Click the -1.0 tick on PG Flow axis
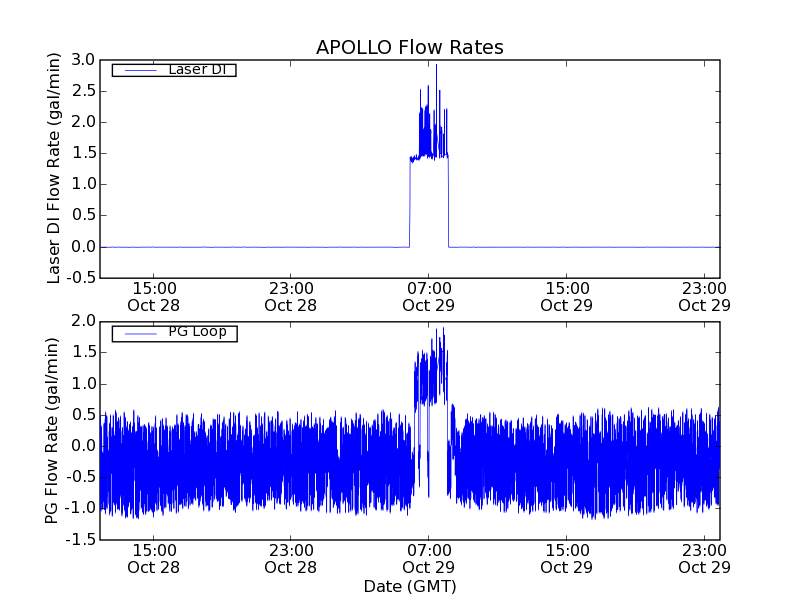This screenshot has width=800, height=600. (x=80, y=508)
